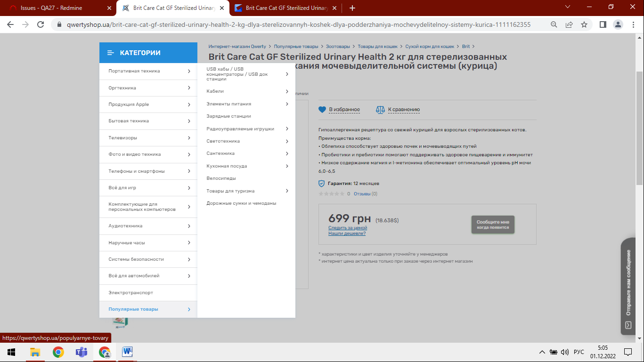This screenshot has width=644, height=362.
Task: Click the site info lock icon
Action: (59, 24)
